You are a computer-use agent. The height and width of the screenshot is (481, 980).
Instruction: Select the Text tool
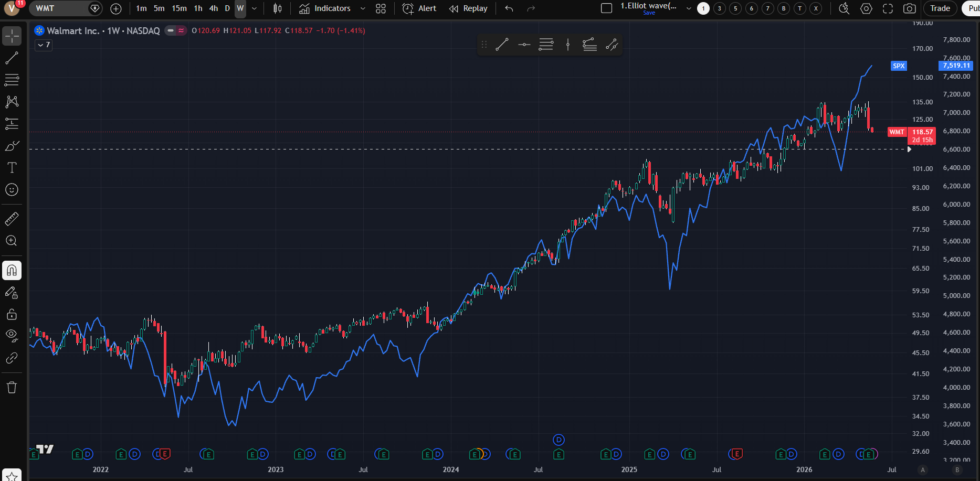12,168
